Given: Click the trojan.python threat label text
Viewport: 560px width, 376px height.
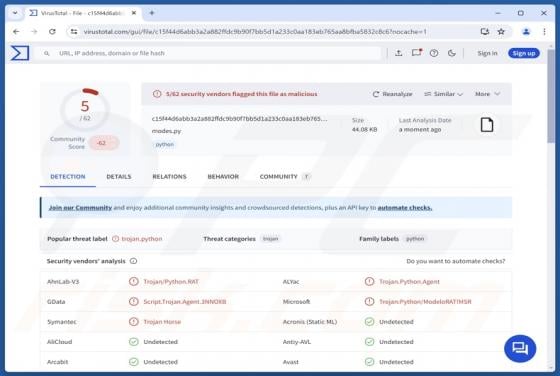Looking at the screenshot, I should (x=142, y=239).
